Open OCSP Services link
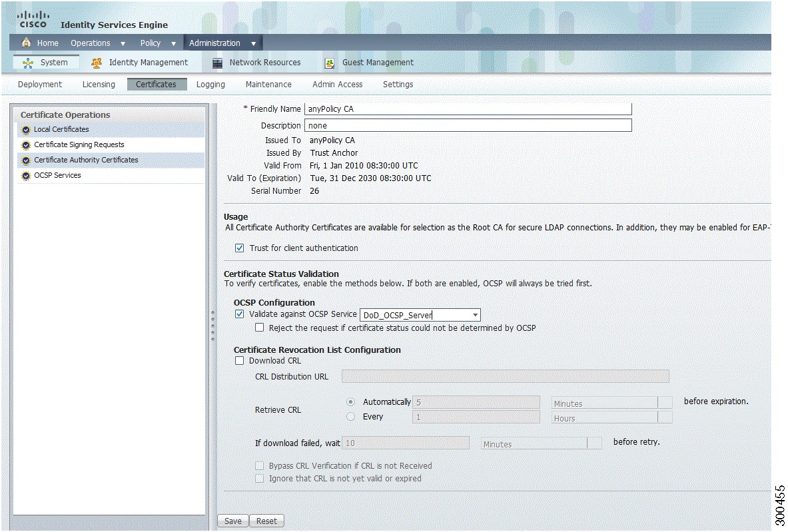The height and width of the screenshot is (532, 788). pyautogui.click(x=57, y=175)
